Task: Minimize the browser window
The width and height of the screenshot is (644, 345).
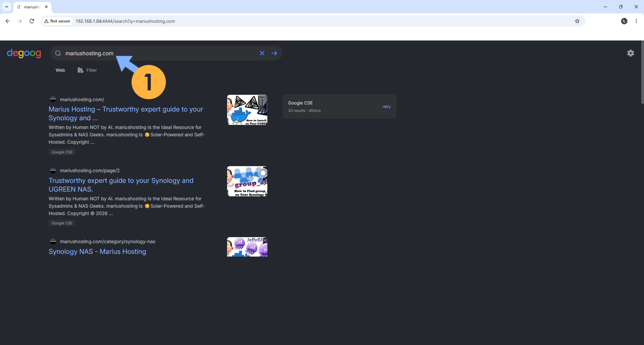Action: tap(605, 7)
